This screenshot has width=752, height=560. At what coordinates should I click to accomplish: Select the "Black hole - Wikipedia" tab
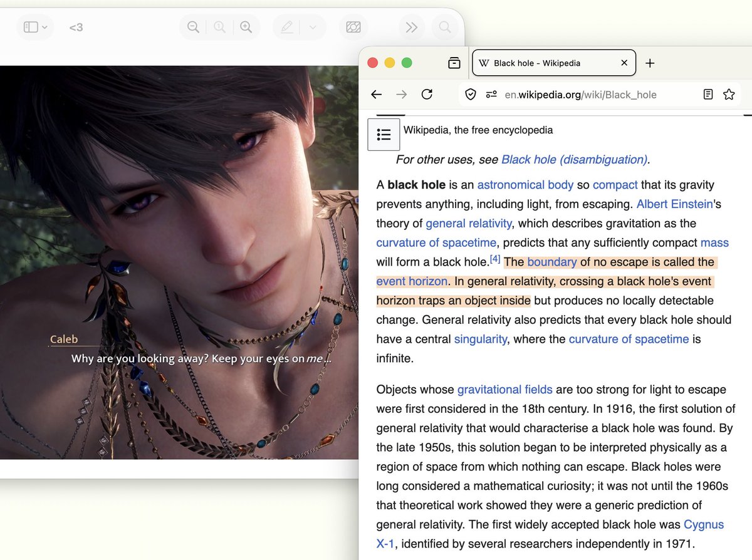click(554, 63)
